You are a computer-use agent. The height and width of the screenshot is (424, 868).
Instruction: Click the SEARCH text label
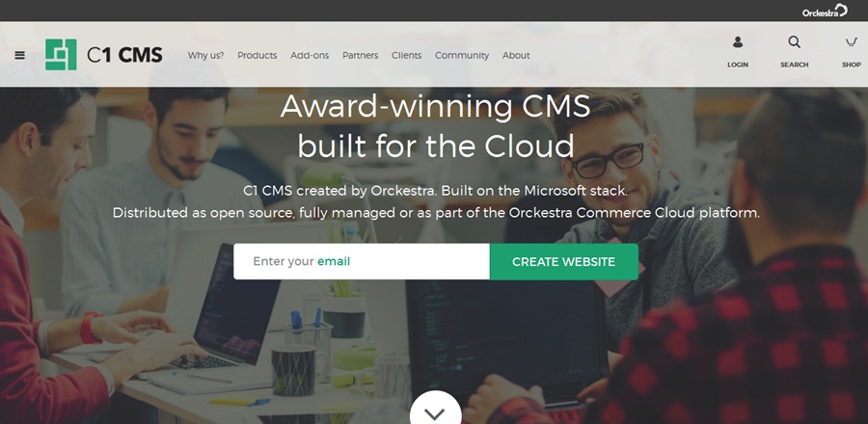[795, 65]
